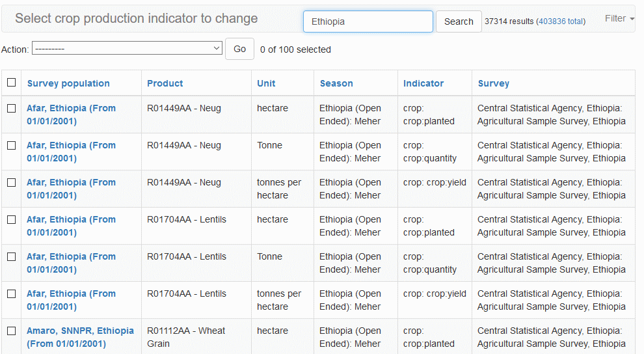The image size is (644, 354).
Task: Sort by Survey population column header
Action: 68,83
